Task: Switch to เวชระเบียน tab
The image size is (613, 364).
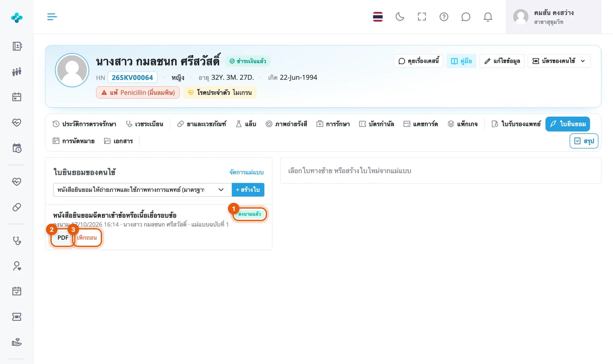Action: pos(145,124)
